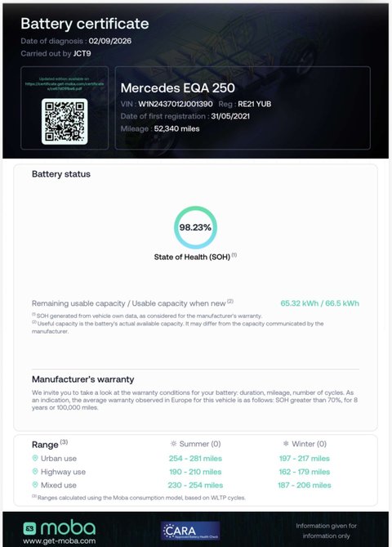Click the 98.23% State of Health ring

pos(195,227)
